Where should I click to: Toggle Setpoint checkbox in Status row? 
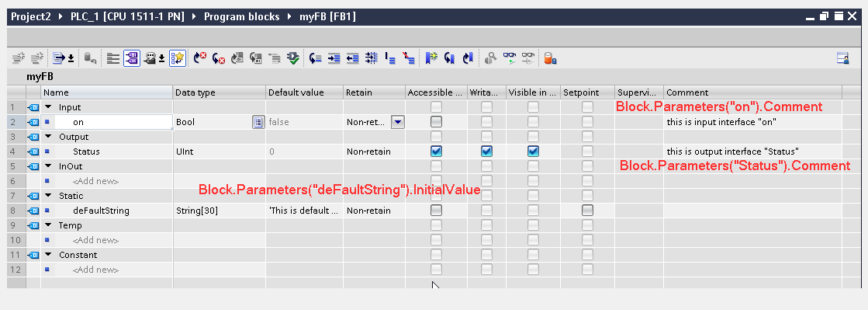point(587,151)
